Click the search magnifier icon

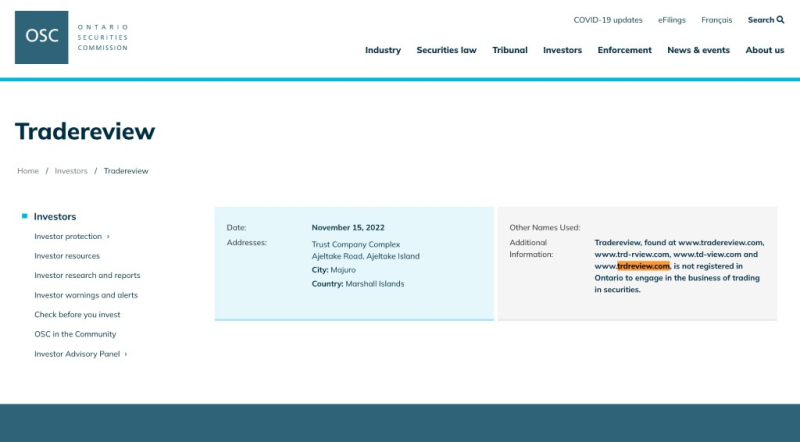click(780, 20)
